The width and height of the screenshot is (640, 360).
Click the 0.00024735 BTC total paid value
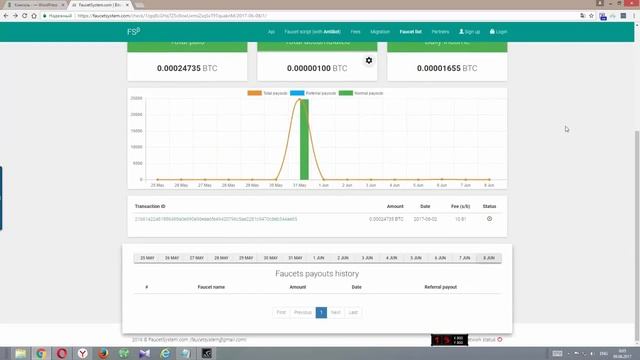(x=187, y=68)
